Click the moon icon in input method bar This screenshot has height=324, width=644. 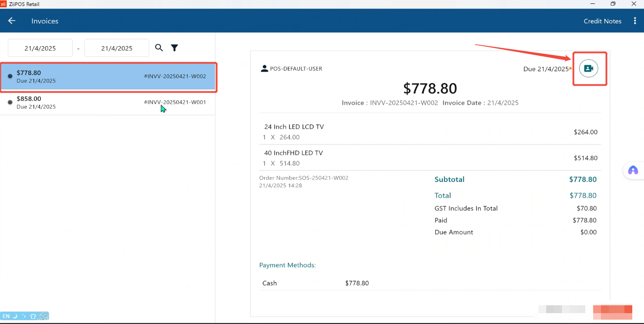(x=15, y=316)
